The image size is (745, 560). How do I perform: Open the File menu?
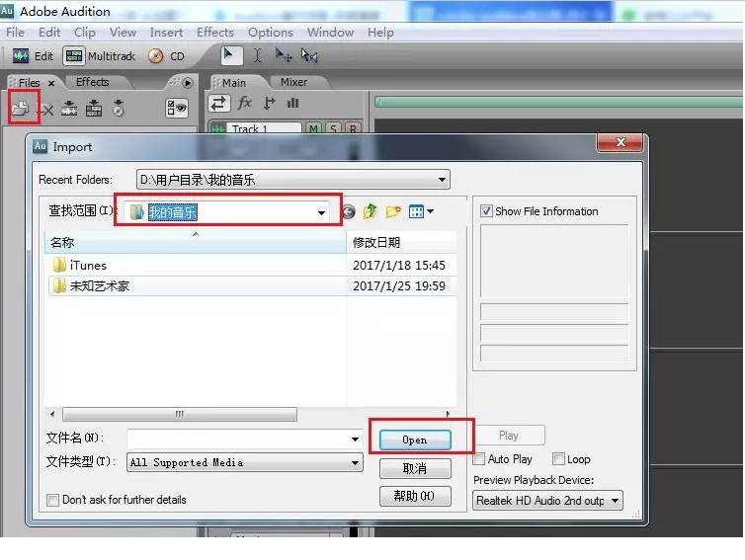tap(15, 33)
